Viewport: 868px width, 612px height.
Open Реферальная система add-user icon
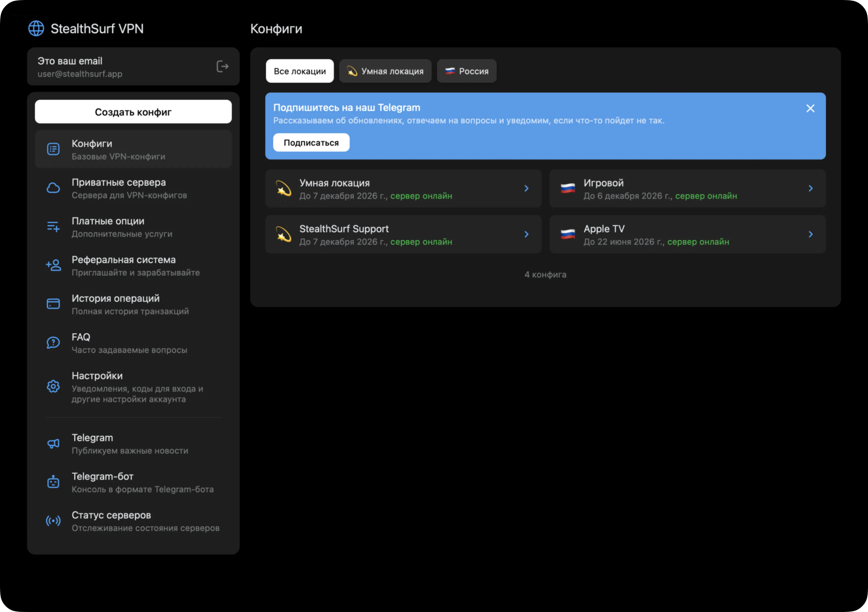[x=53, y=265]
